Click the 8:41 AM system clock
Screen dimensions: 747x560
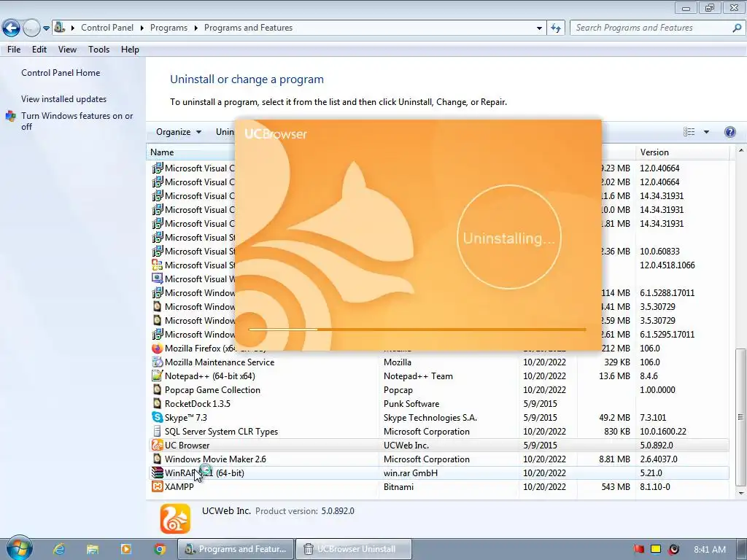(710, 550)
